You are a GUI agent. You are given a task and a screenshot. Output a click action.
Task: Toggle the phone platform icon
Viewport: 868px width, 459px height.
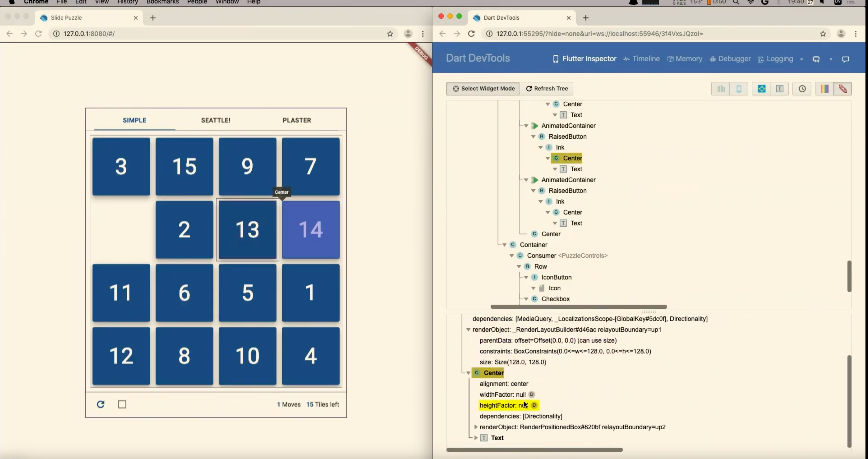pyautogui.click(x=739, y=89)
